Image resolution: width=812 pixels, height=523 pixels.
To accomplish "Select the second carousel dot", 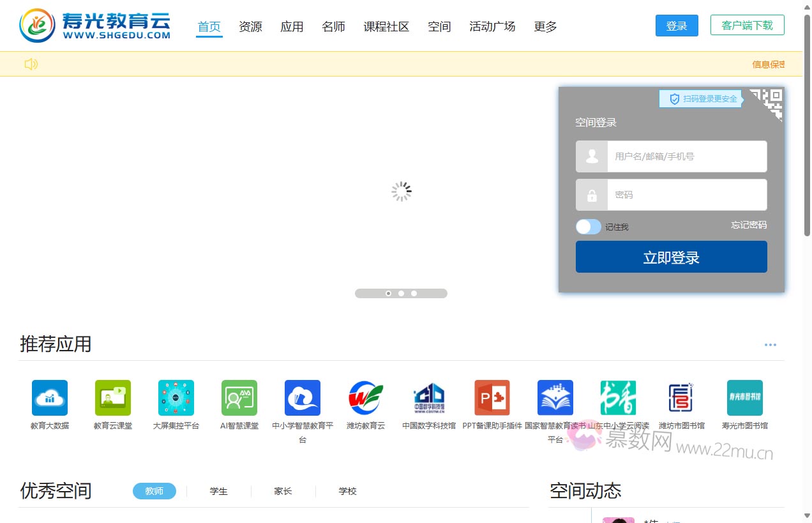I will coord(401,294).
